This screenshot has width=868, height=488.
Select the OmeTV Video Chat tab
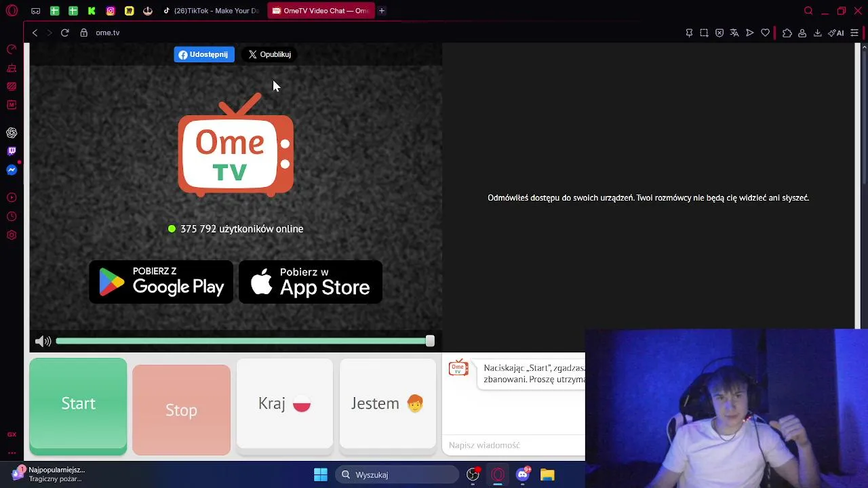tap(321, 11)
